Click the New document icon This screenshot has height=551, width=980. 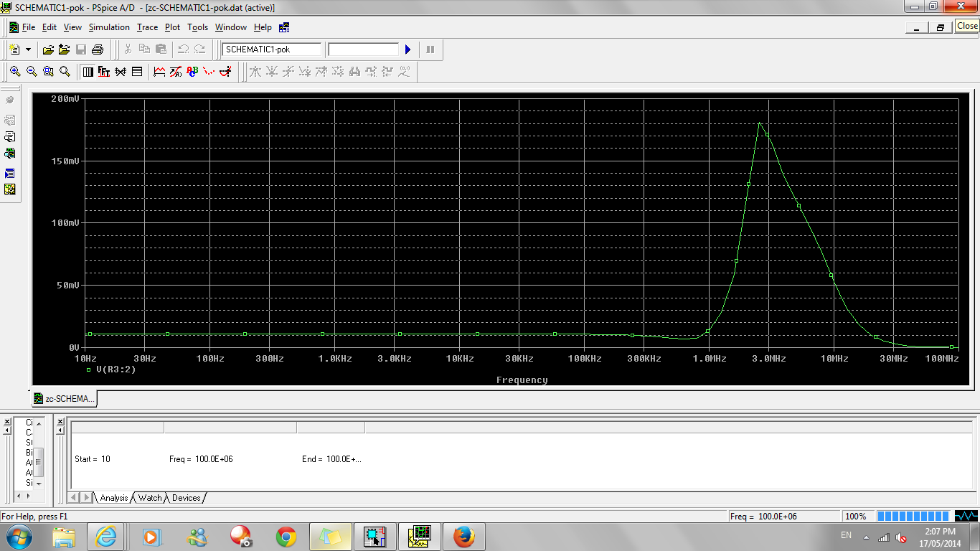coord(15,50)
